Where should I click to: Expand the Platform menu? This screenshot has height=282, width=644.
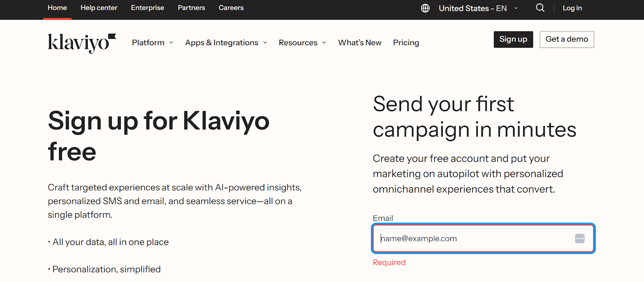point(148,43)
